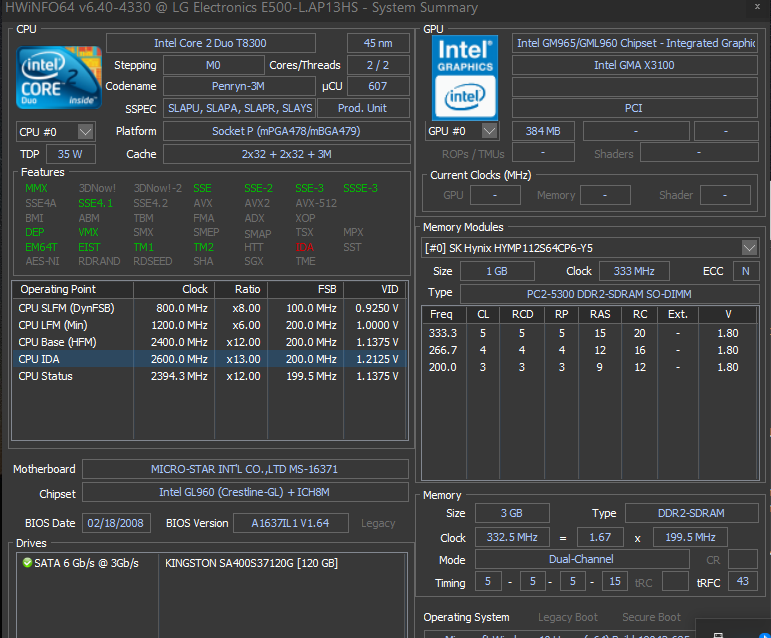
Task: Open the CPU #0 selector dropdown
Action: [85, 132]
